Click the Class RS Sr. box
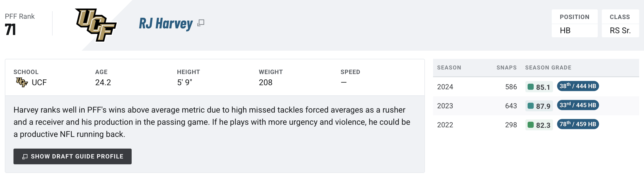This screenshot has height=178, width=644. [620, 23]
